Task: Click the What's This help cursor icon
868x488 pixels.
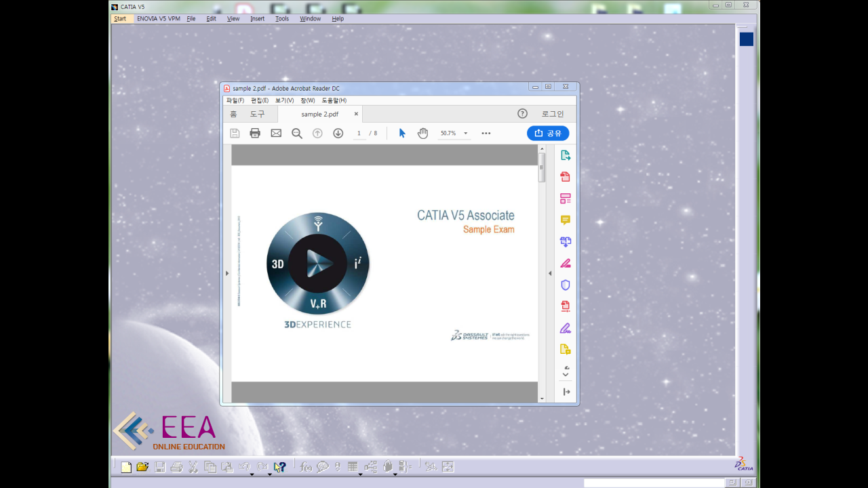Action: point(279,467)
